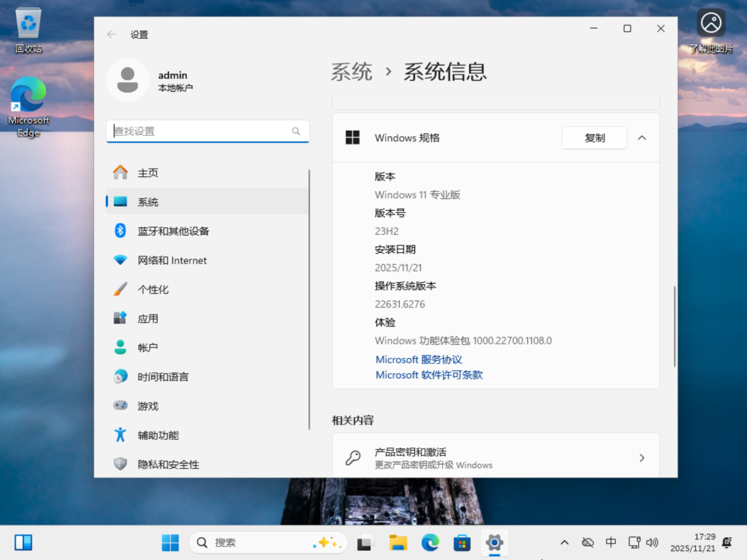Open 产品密钥和激活 related item
Viewport: 747px width, 560px height.
pyautogui.click(x=495, y=455)
